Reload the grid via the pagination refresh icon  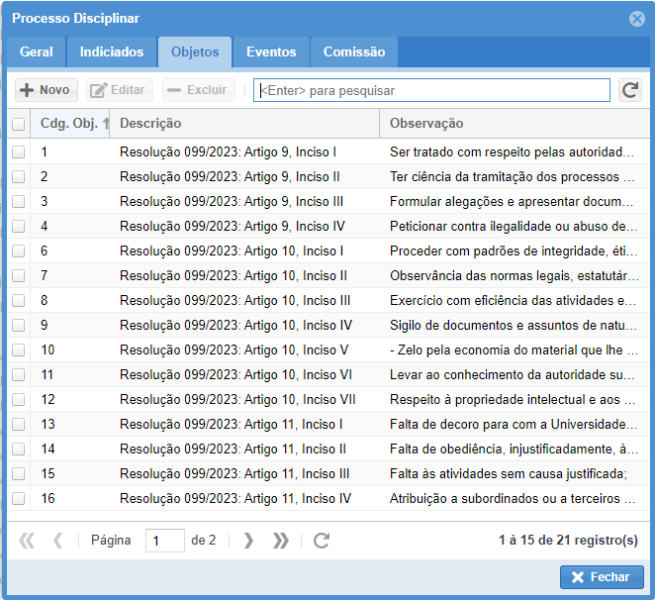point(321,540)
